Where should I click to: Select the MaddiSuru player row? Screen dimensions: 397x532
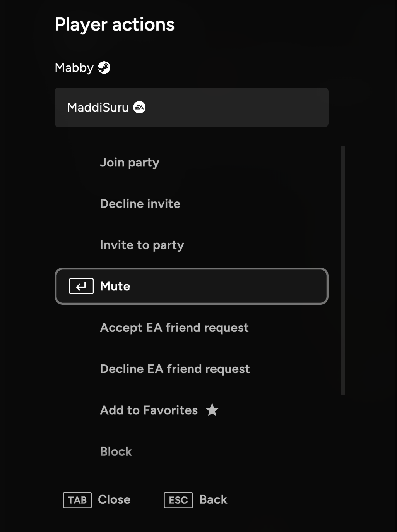191,107
